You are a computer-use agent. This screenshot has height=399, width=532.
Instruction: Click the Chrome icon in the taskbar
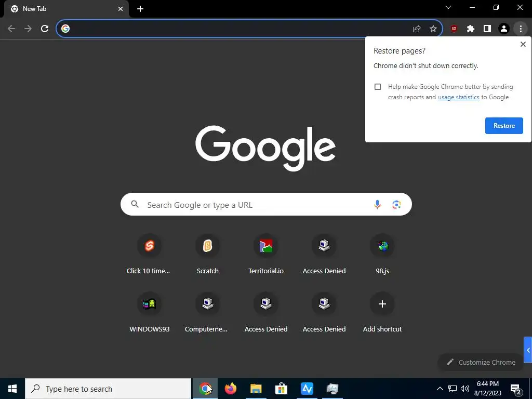pos(205,389)
